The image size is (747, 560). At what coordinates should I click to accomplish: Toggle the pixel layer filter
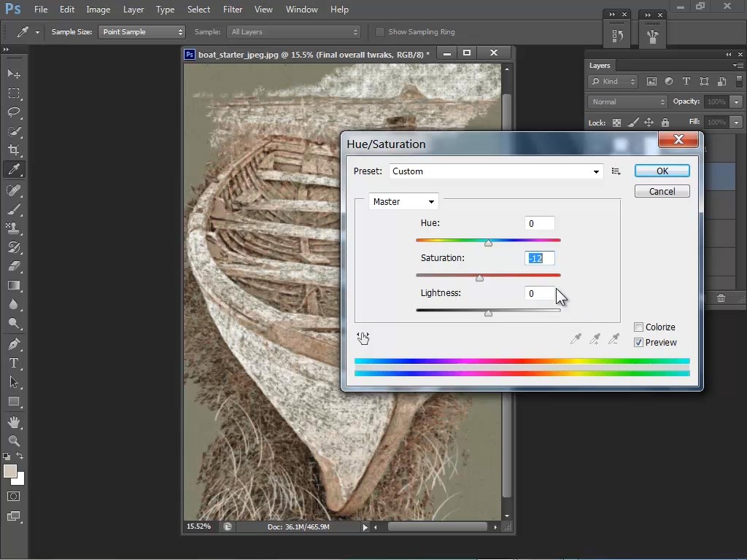click(x=651, y=82)
